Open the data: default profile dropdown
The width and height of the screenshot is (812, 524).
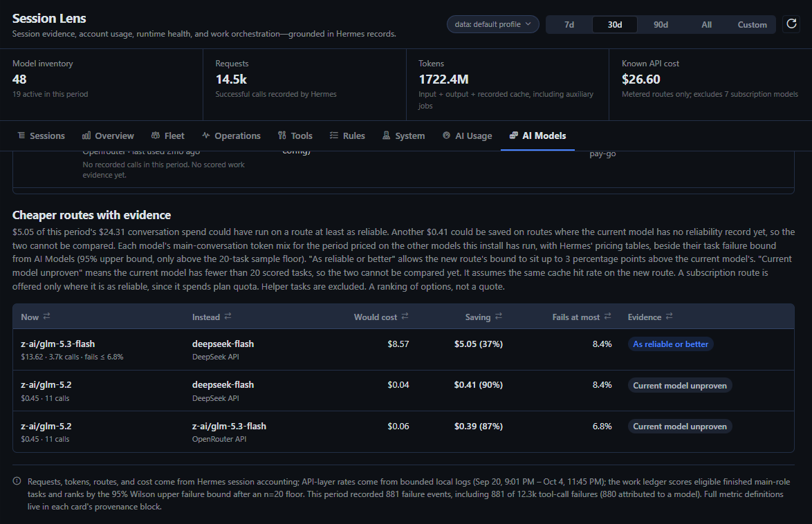(x=492, y=24)
